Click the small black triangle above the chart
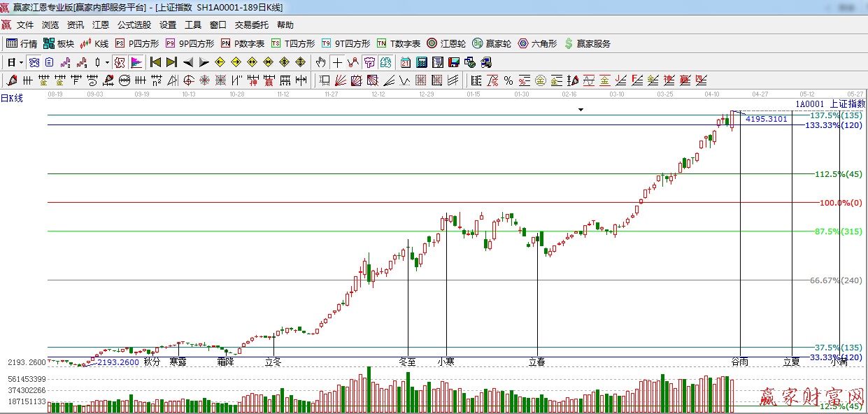The height and width of the screenshot is (414, 868). (x=581, y=110)
